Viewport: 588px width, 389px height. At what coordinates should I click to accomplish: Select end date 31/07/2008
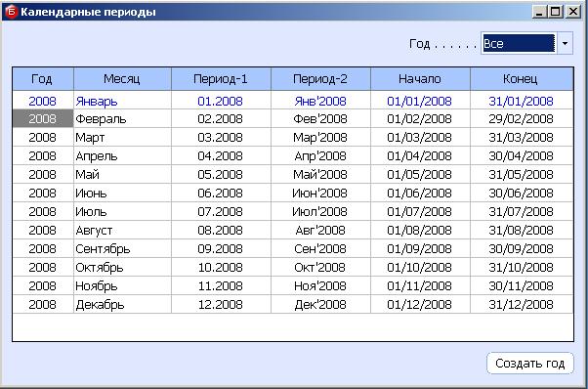coord(522,211)
